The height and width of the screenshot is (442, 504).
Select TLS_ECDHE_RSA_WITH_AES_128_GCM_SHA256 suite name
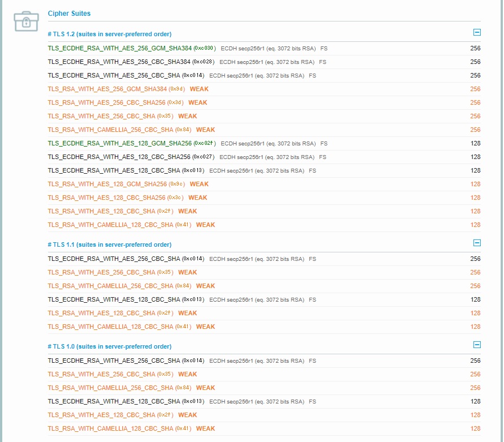[x=119, y=144]
